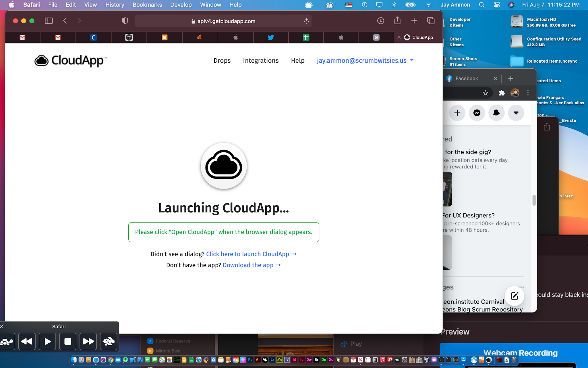Expand the jay.ammon@scrumbwitsies.us account dropdown

tap(365, 61)
